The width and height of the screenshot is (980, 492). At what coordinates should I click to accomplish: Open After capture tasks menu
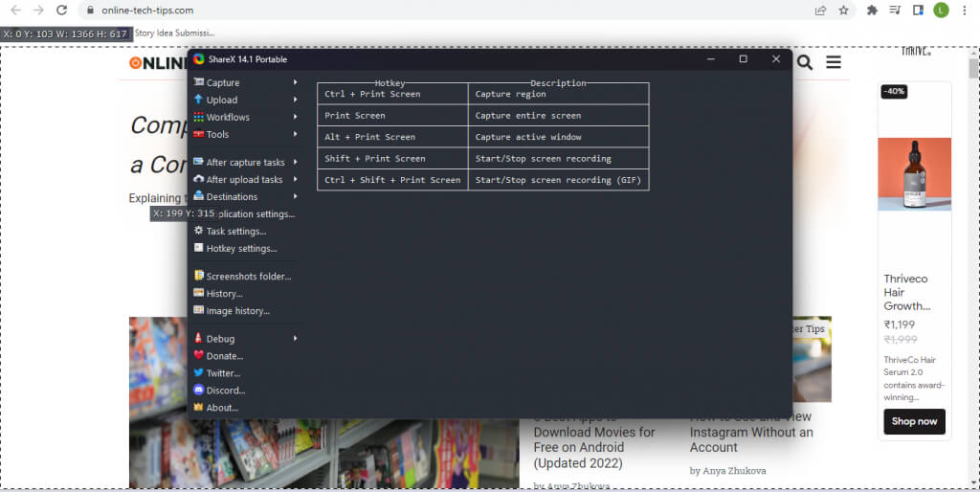tap(245, 162)
